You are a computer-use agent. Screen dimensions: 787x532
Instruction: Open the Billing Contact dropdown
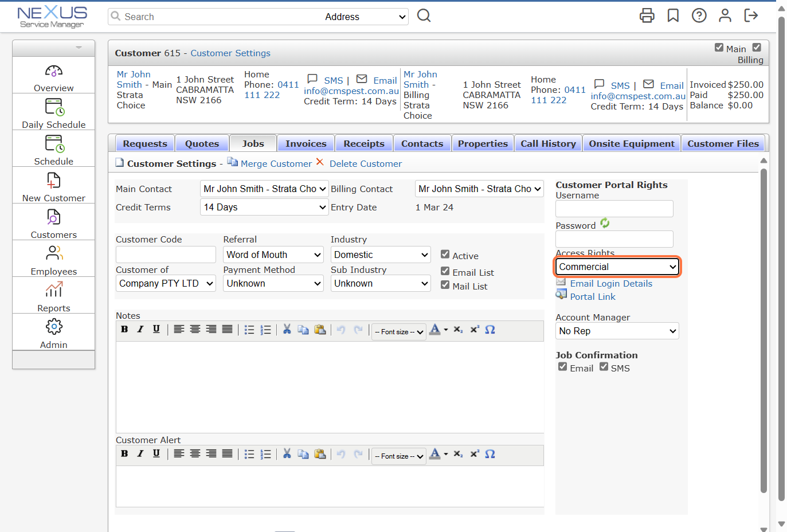click(x=480, y=189)
